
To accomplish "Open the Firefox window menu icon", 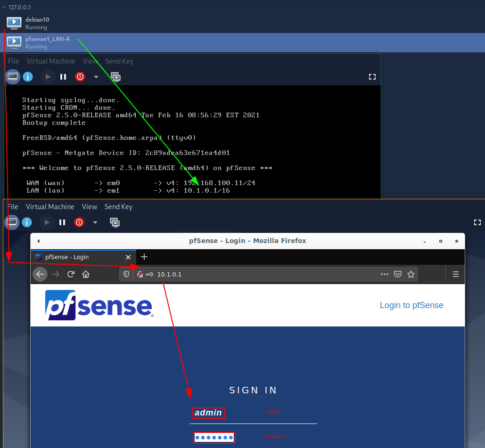I will point(39,241).
